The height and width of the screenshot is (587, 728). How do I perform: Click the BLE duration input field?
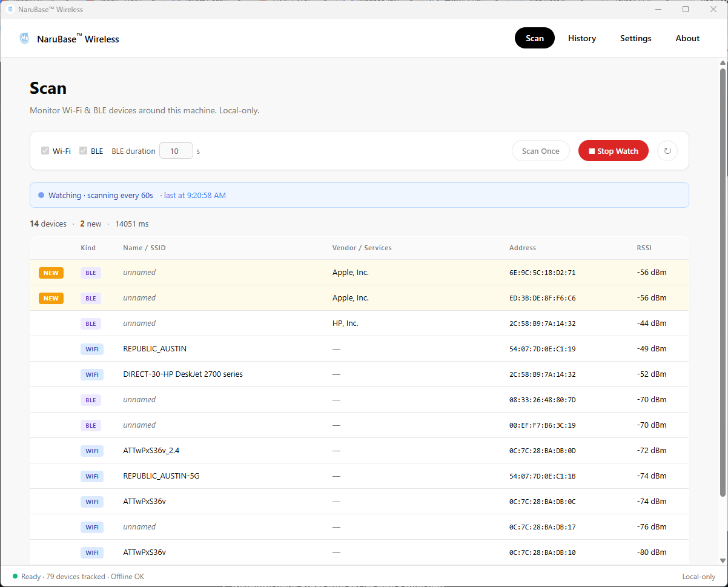point(176,151)
